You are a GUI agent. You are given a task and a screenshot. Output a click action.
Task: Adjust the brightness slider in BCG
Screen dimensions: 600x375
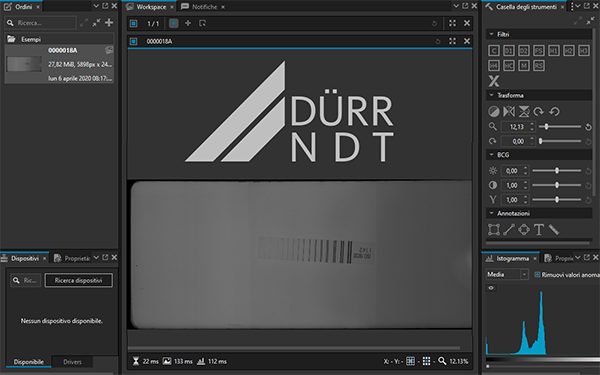click(557, 171)
